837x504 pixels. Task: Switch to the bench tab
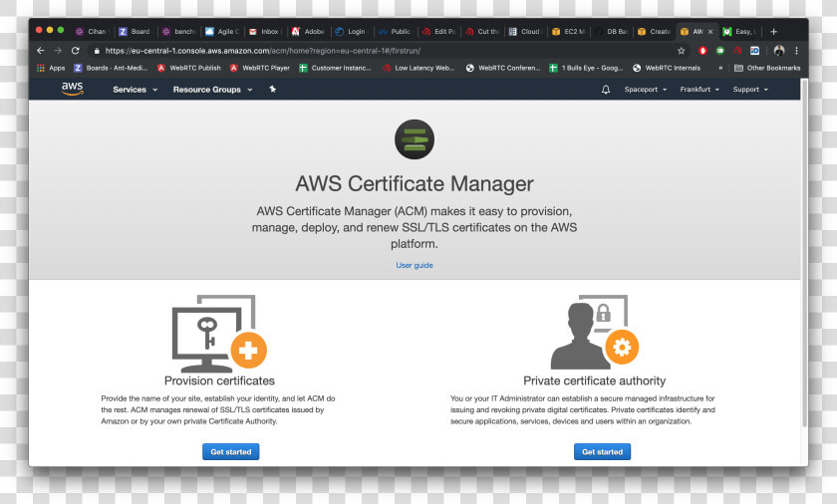point(178,32)
